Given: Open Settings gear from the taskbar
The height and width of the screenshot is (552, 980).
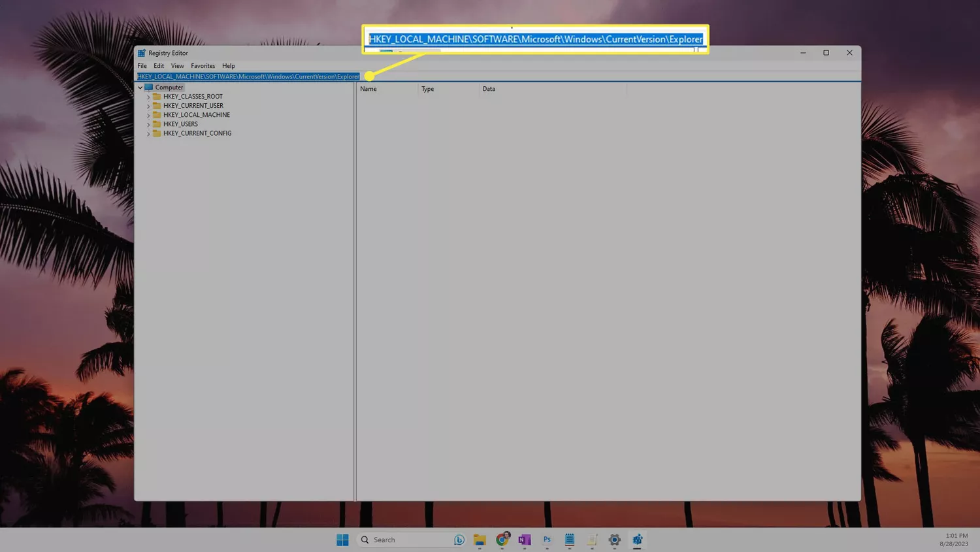Looking at the screenshot, I should [615, 540].
